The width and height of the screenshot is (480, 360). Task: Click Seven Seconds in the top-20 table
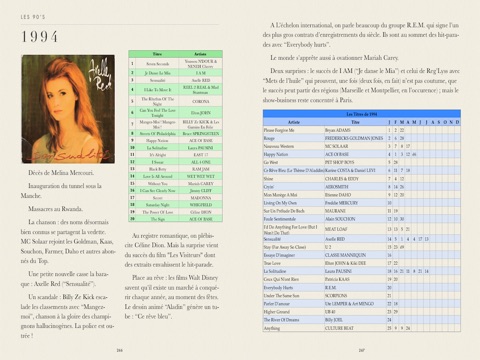(x=158, y=64)
